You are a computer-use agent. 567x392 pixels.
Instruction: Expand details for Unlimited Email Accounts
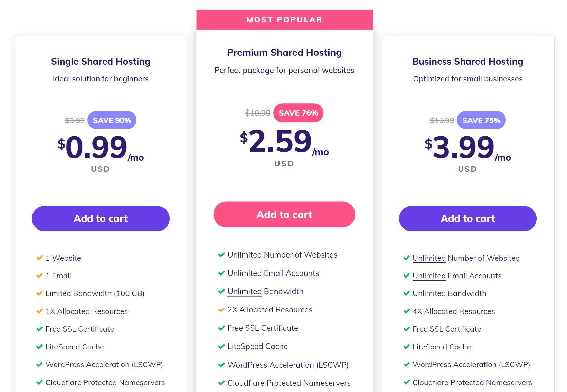(244, 273)
